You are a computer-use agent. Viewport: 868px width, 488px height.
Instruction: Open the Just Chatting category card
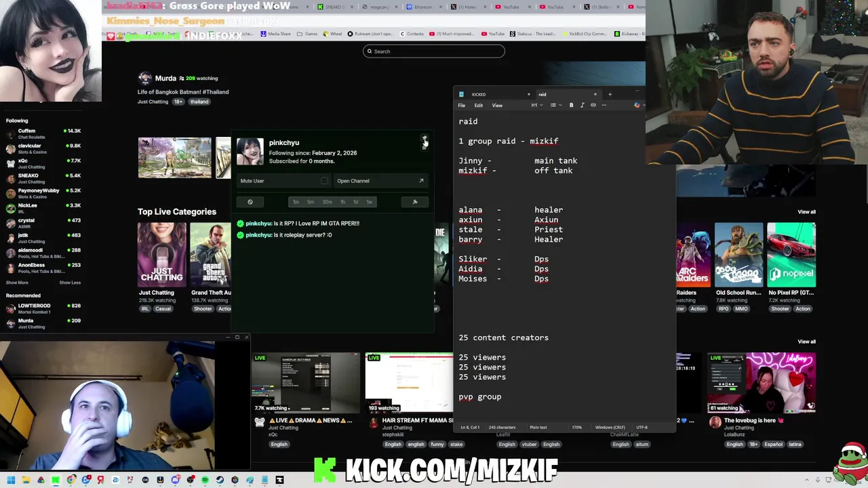(x=161, y=254)
